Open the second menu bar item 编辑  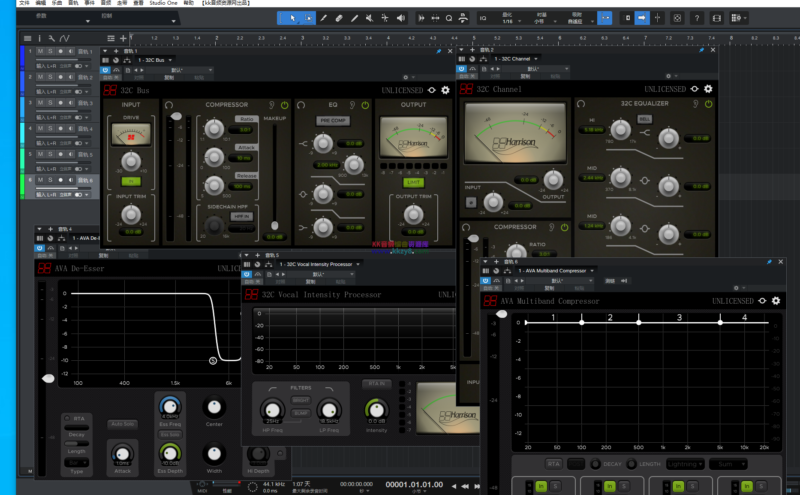click(40, 3)
